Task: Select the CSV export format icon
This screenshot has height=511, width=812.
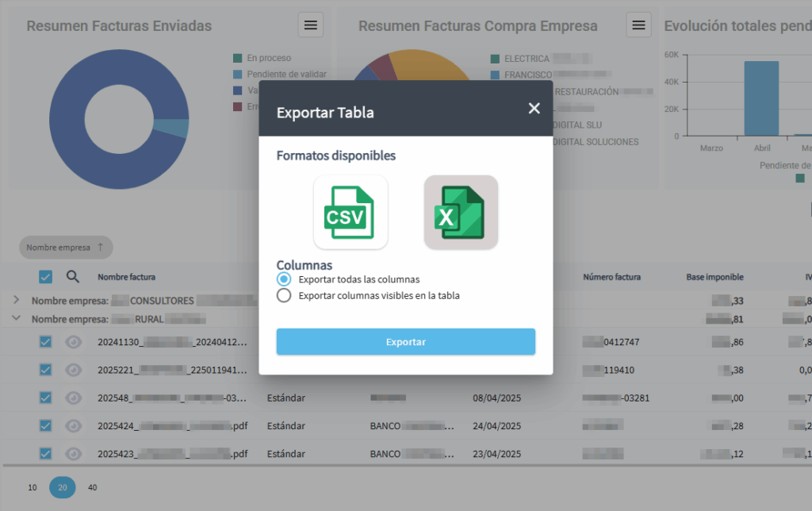Action: click(349, 210)
